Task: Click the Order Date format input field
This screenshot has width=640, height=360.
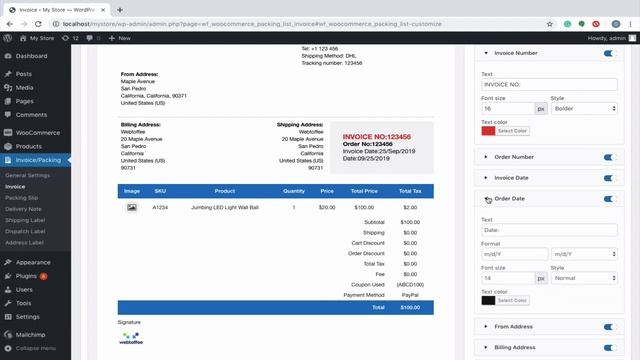Action: (515, 254)
